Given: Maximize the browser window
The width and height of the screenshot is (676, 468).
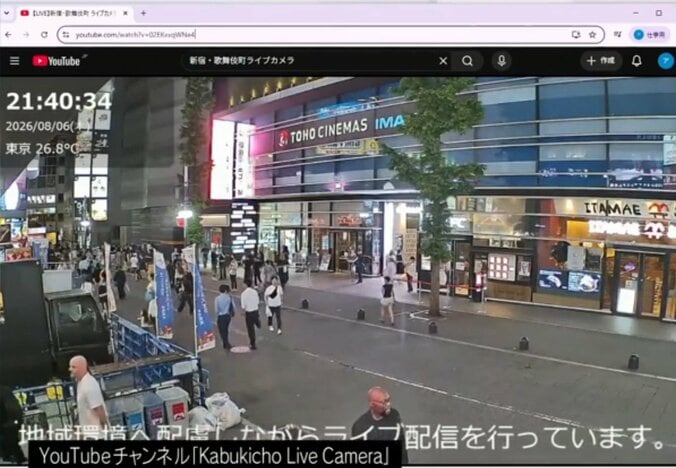Looking at the screenshot, I should (x=659, y=13).
